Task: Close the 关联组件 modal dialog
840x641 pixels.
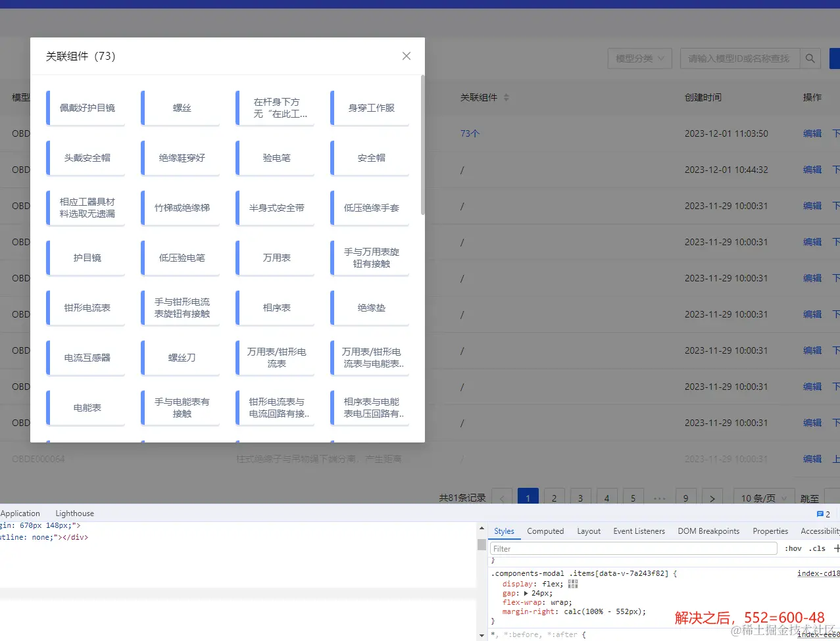Action: click(x=407, y=56)
